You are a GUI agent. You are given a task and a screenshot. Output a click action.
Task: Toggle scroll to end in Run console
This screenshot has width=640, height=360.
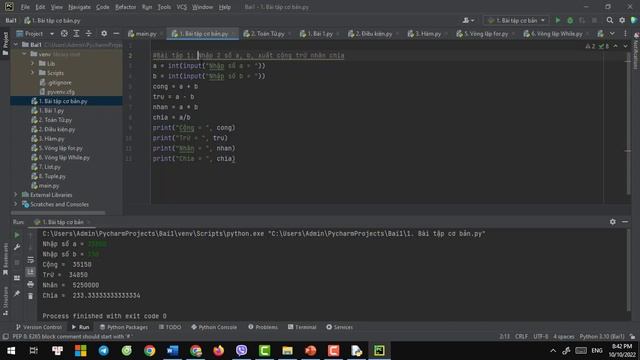pos(31,272)
